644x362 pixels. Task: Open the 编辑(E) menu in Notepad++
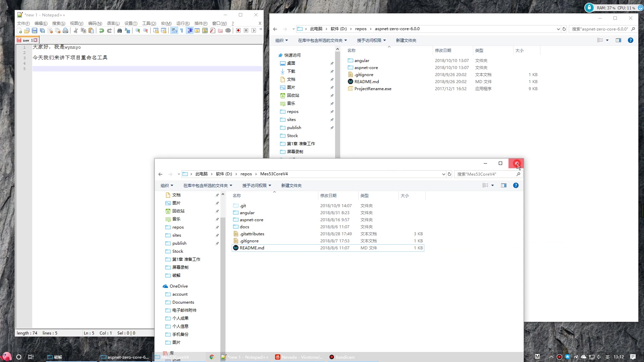pyautogui.click(x=41, y=23)
